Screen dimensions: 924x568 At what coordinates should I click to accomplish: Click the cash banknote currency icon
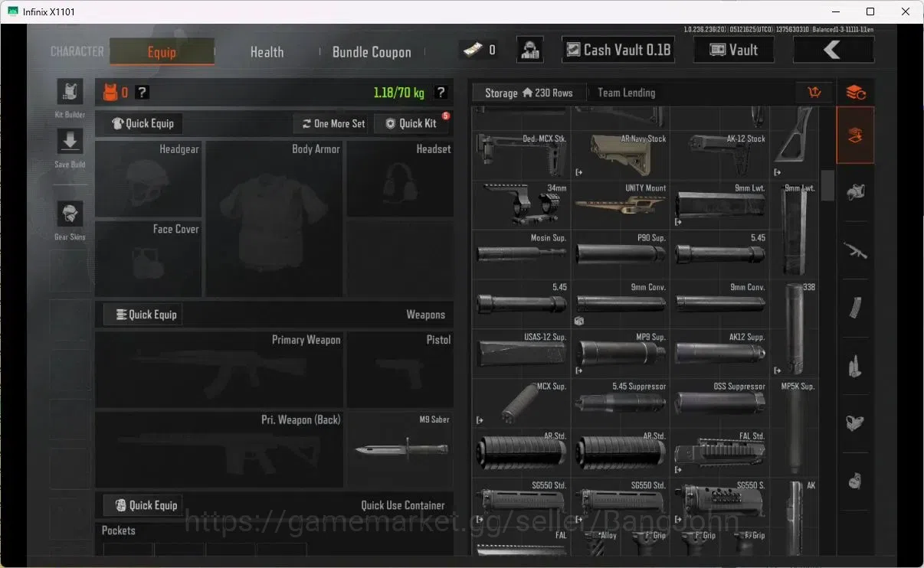coord(472,50)
